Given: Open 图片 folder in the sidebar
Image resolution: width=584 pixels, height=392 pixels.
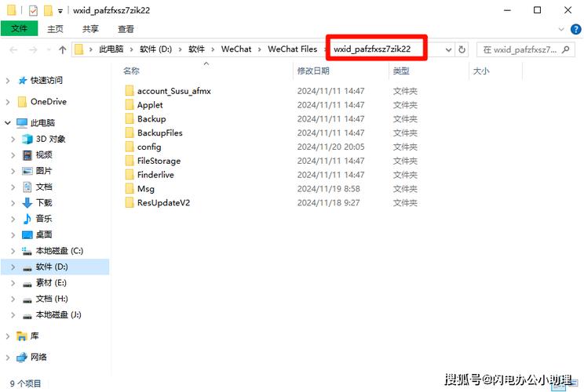Looking at the screenshot, I should (x=44, y=171).
